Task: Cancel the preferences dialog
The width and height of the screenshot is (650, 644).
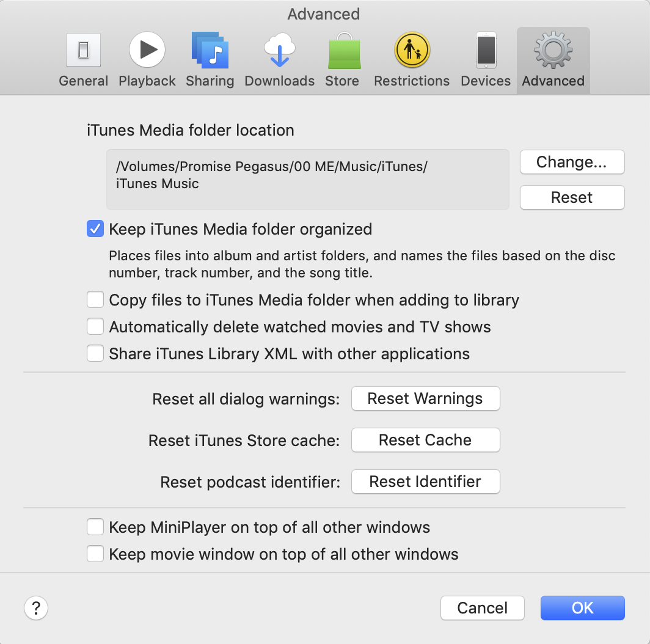Action: [x=483, y=608]
